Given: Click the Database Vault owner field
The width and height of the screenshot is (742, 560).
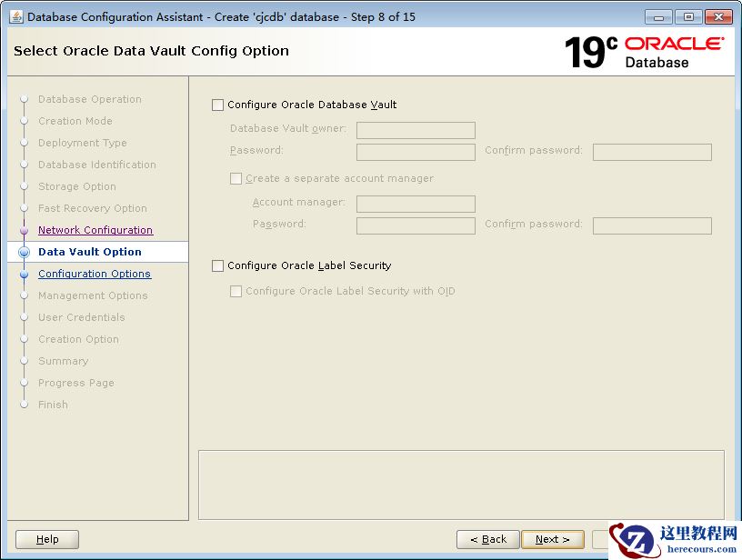Looking at the screenshot, I should 416,130.
